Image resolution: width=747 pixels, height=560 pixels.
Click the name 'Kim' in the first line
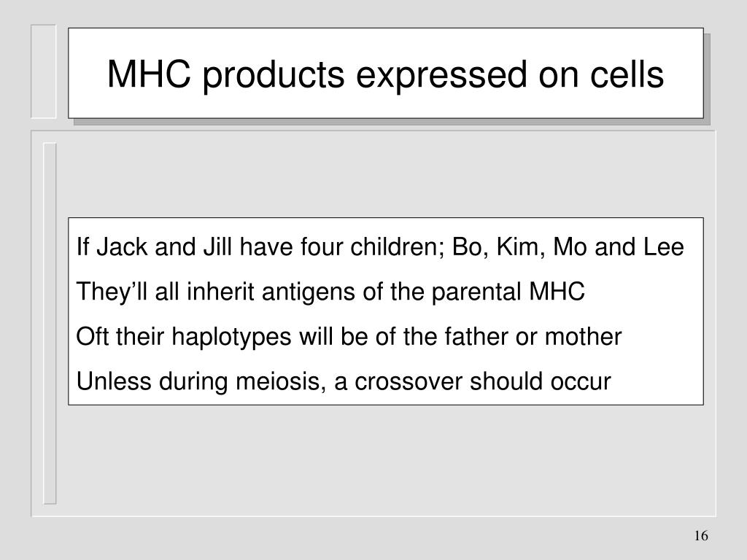518,247
